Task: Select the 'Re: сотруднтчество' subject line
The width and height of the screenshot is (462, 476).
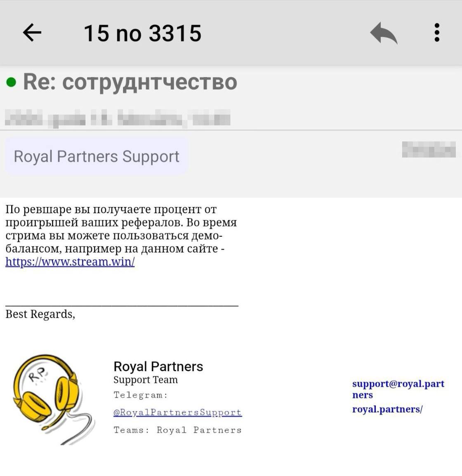Action: tap(130, 82)
